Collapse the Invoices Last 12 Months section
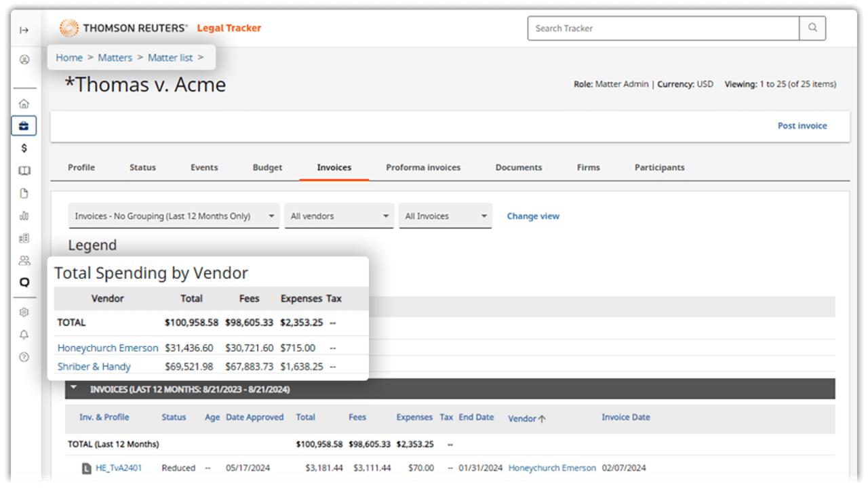Image resolution: width=868 pixels, height=488 pixels. point(73,388)
